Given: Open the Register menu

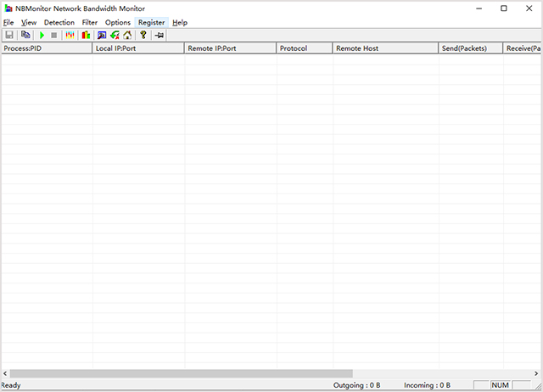Looking at the screenshot, I should tap(152, 22).
